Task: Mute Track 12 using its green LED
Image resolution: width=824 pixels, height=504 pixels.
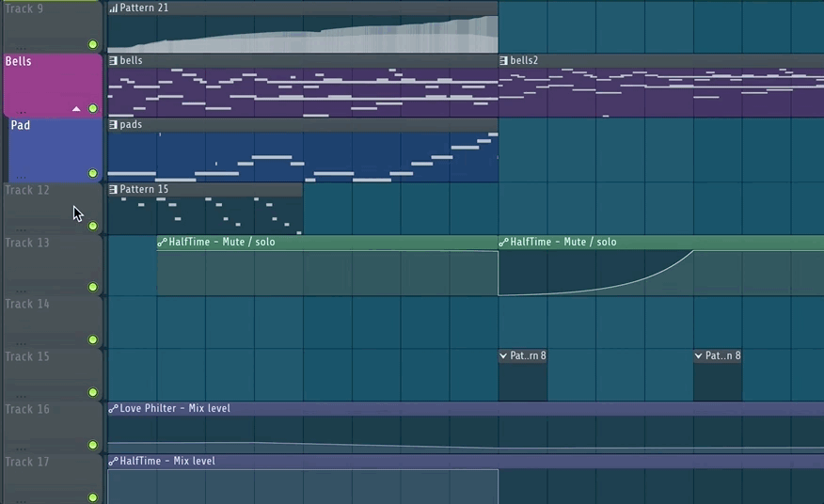Action: (x=92, y=226)
